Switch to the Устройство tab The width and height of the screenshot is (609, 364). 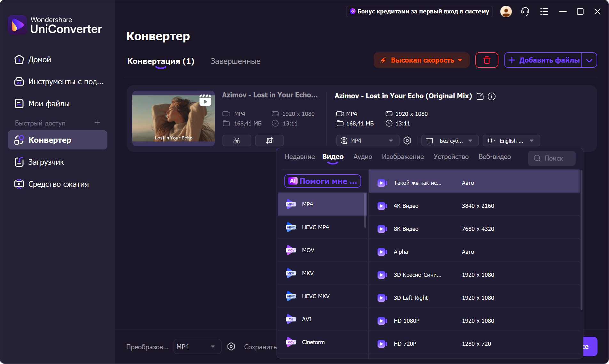click(451, 157)
